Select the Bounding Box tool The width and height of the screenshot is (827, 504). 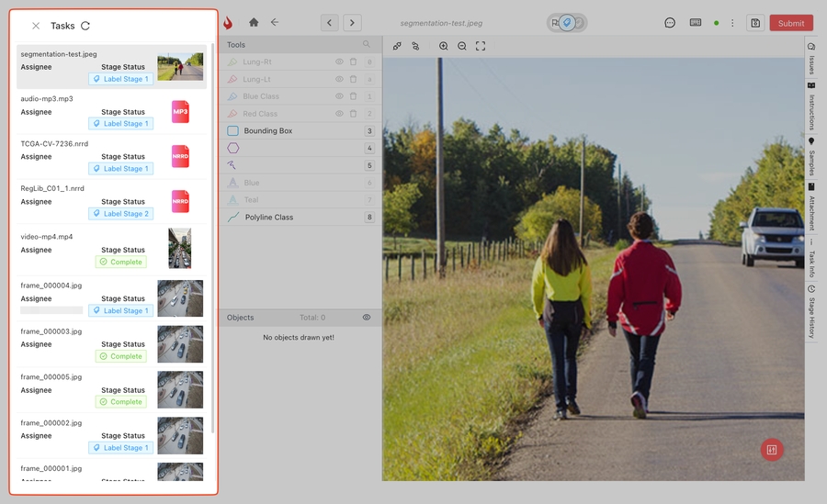[x=267, y=131]
